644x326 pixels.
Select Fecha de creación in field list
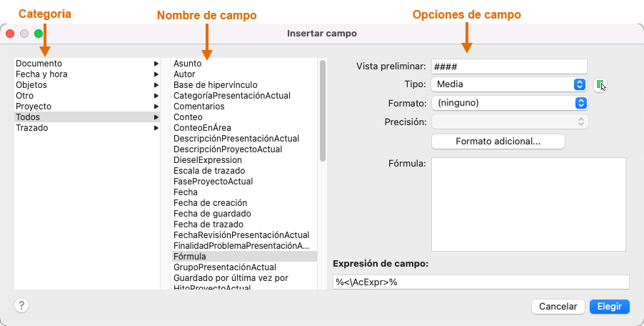[210, 203]
